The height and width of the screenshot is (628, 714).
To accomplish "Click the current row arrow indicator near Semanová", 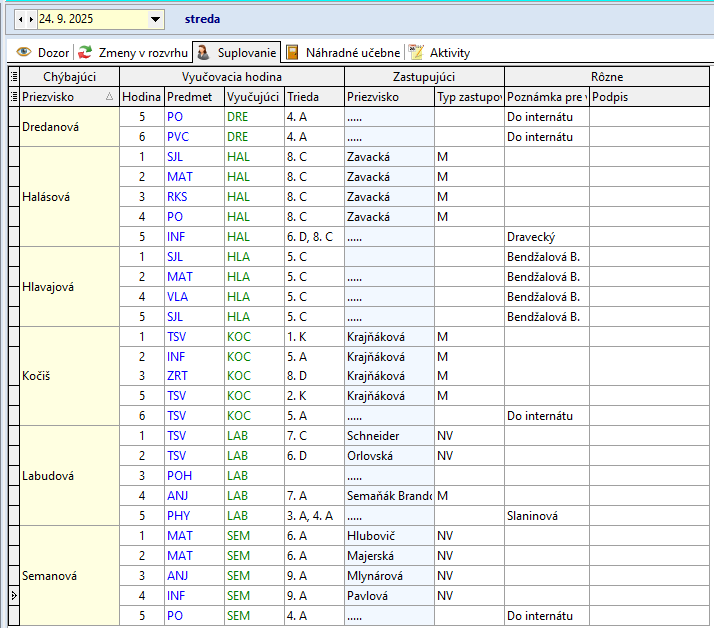I will 13,595.
